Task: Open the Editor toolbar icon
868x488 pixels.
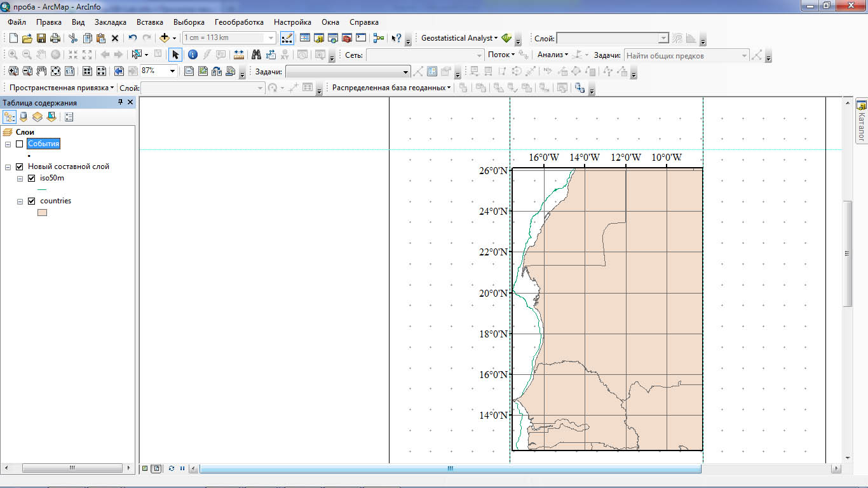Action: point(287,38)
